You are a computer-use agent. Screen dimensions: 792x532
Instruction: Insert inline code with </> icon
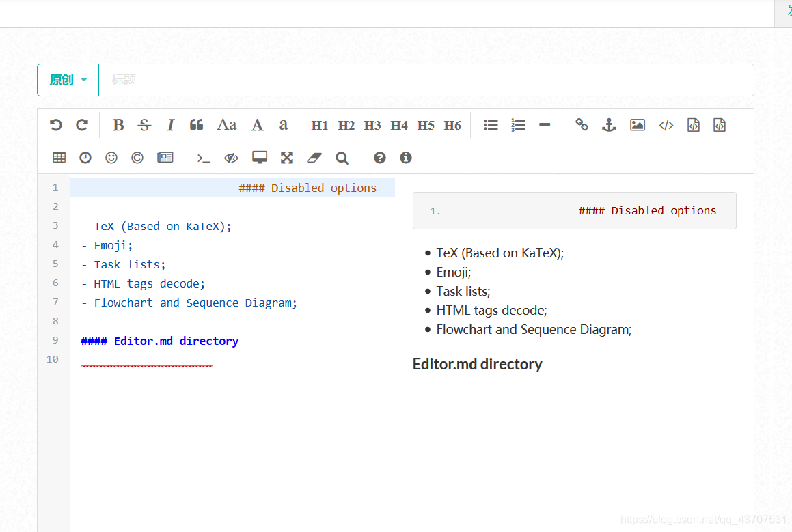tap(666, 125)
